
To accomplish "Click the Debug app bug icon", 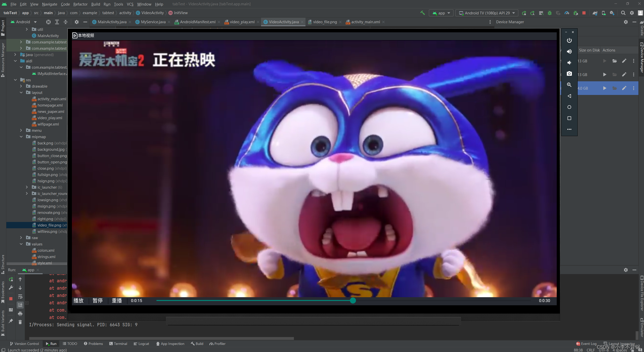I will click(550, 13).
